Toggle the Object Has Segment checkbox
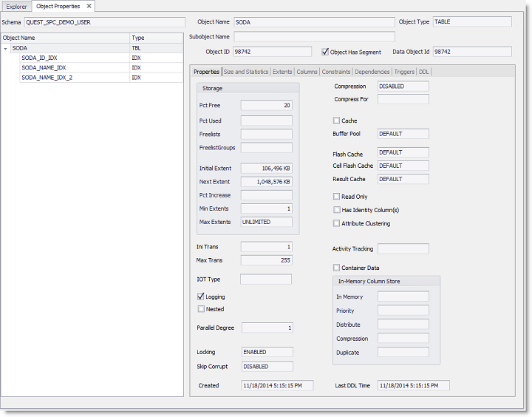This screenshot has height=417, width=532. (x=326, y=52)
